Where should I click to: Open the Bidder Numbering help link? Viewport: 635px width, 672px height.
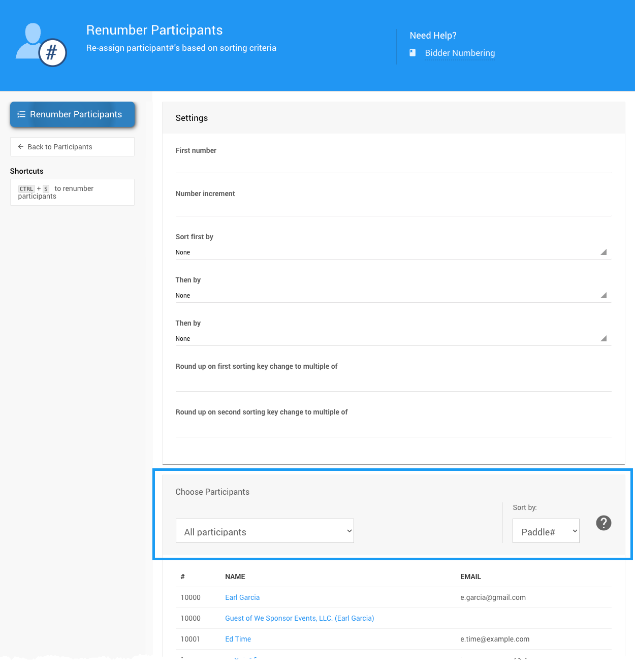pyautogui.click(x=459, y=53)
